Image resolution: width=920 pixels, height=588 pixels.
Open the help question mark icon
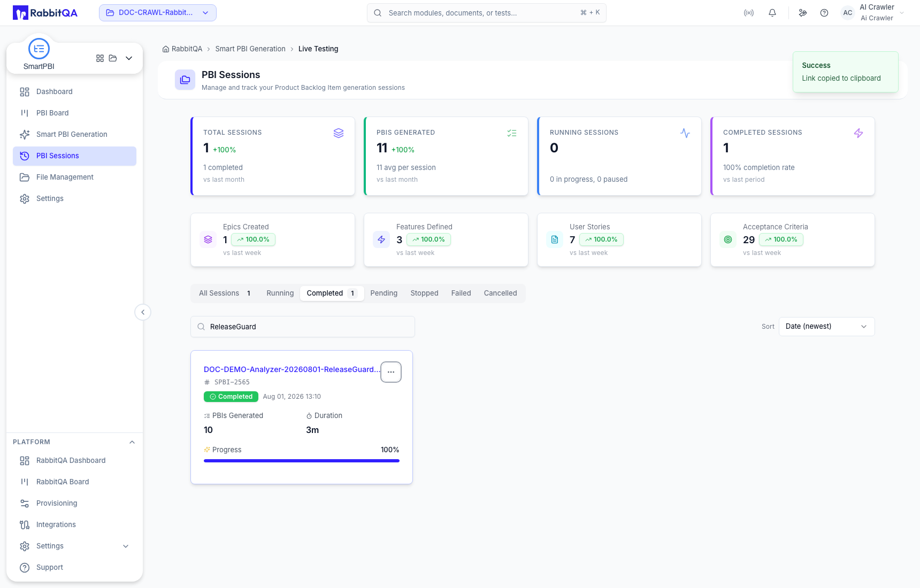click(x=824, y=13)
